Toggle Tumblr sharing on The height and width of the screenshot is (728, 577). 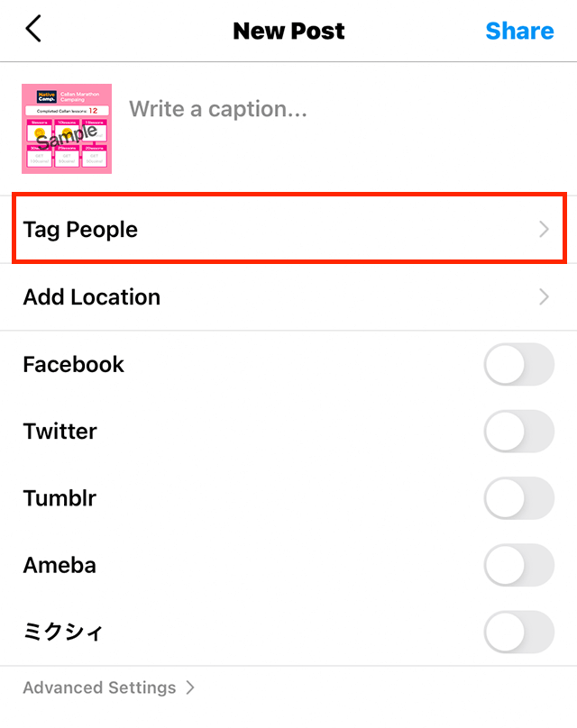[x=518, y=498]
